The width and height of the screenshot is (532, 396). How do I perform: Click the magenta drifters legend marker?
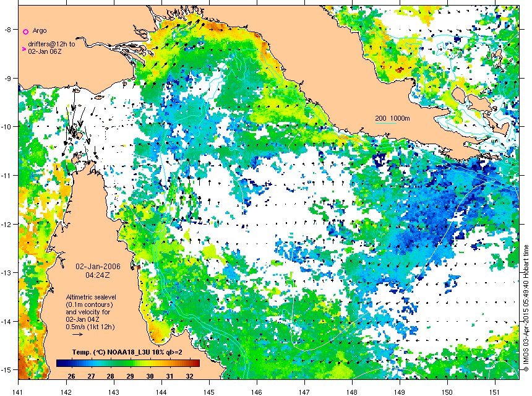(x=24, y=49)
